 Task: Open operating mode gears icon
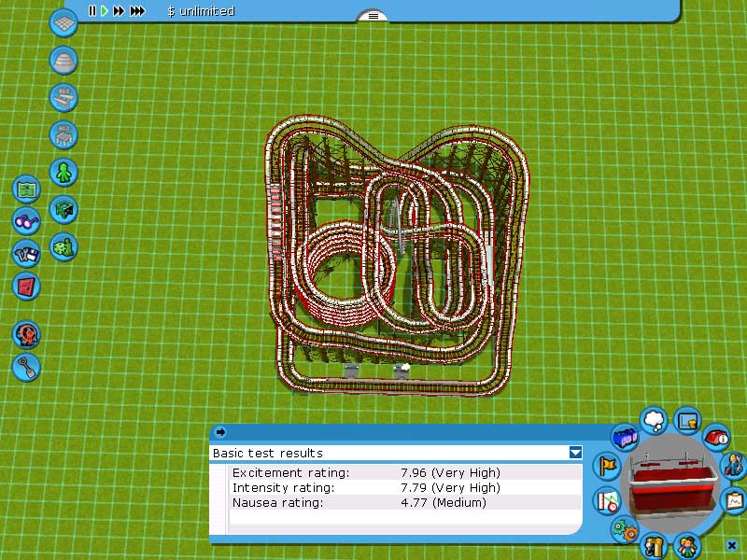point(625,529)
